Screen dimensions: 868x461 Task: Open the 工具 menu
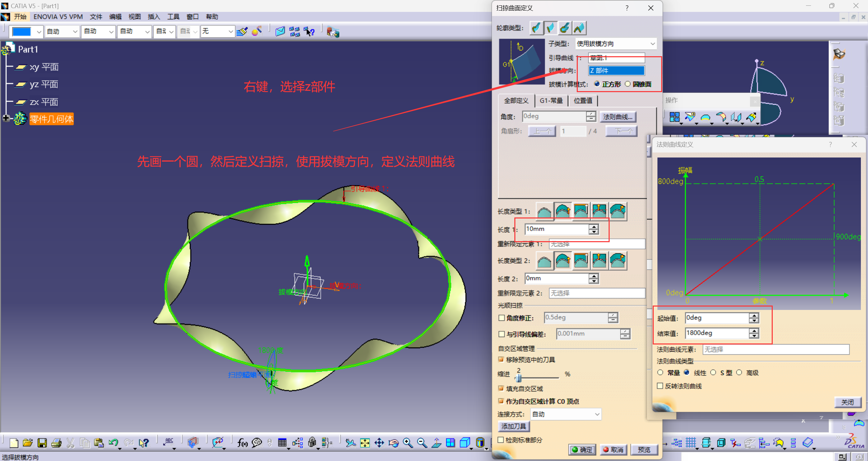pos(173,17)
